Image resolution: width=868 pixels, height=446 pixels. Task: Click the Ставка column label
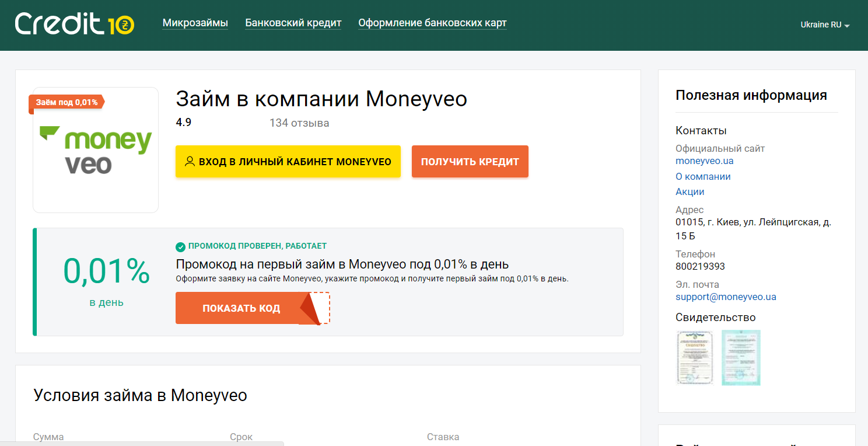point(443,437)
